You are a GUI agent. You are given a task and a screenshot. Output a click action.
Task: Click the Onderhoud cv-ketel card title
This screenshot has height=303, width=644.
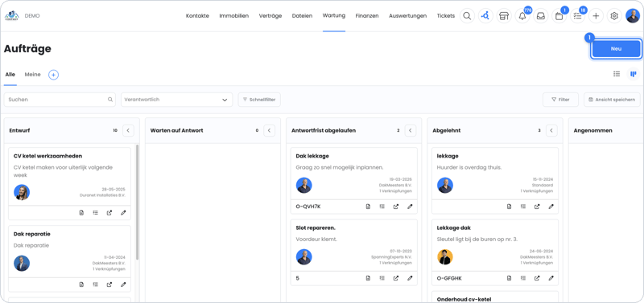464,299
